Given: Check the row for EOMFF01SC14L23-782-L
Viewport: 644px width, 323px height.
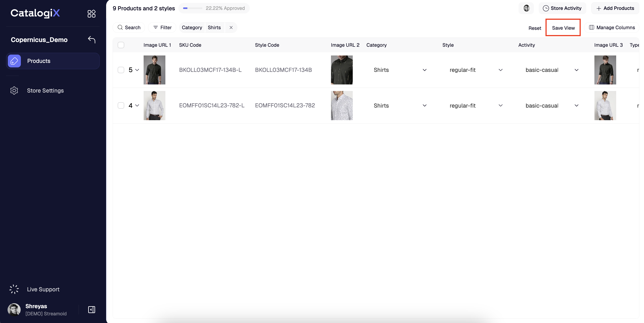Looking at the screenshot, I should 121,105.
